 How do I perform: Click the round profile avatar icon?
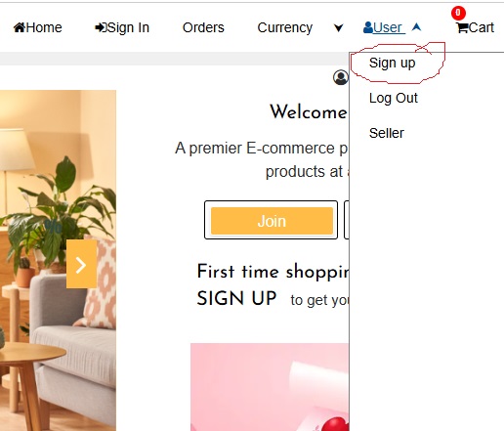341,77
